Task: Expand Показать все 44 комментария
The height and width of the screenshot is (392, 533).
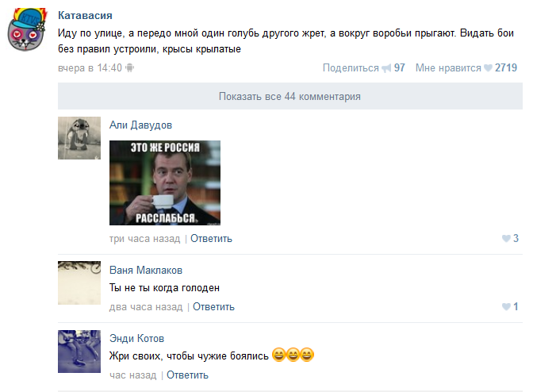Action: click(290, 96)
